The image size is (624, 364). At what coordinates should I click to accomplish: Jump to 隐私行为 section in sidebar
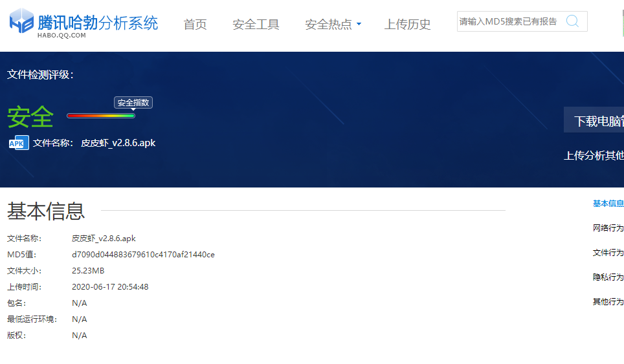coord(608,277)
